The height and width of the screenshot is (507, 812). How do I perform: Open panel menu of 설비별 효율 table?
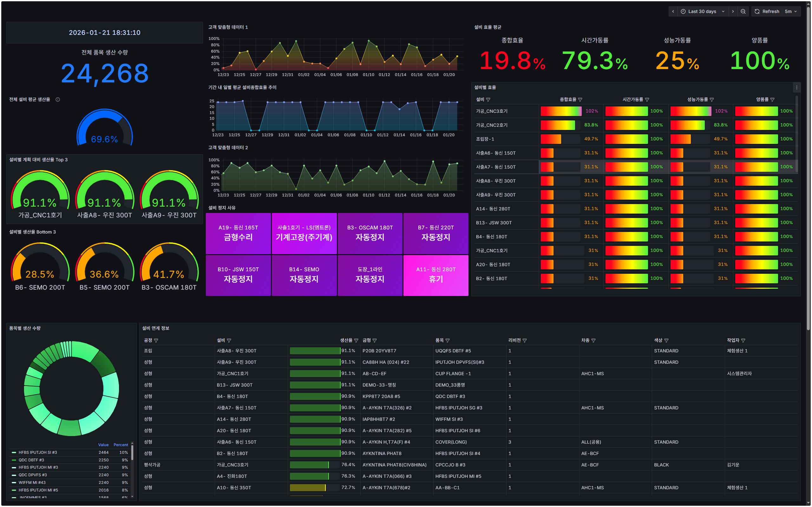796,87
